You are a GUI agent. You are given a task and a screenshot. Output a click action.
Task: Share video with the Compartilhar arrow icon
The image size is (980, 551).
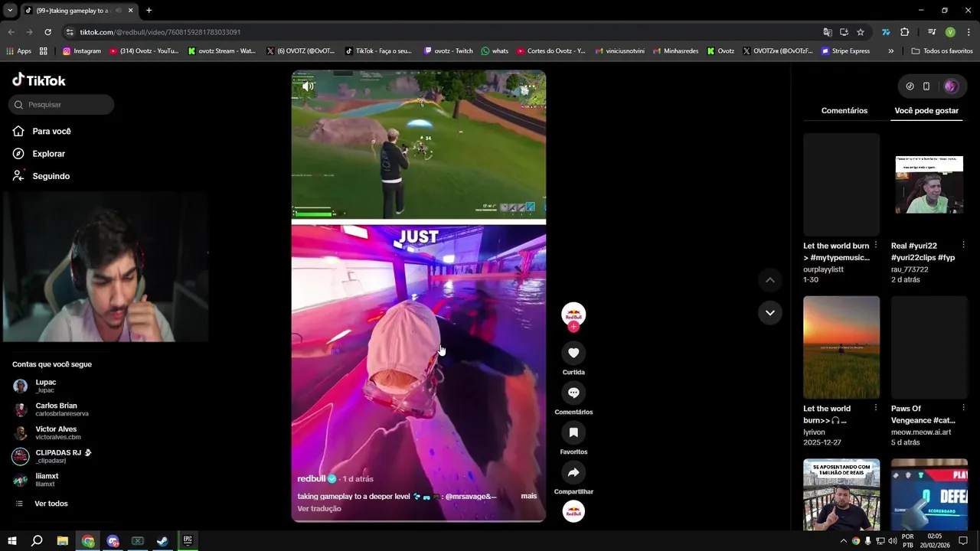(x=573, y=472)
